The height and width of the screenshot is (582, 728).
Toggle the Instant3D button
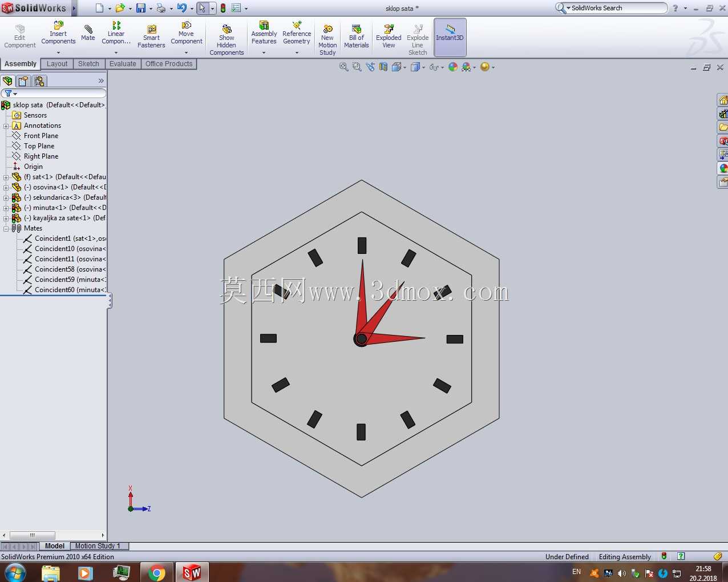tap(450, 37)
